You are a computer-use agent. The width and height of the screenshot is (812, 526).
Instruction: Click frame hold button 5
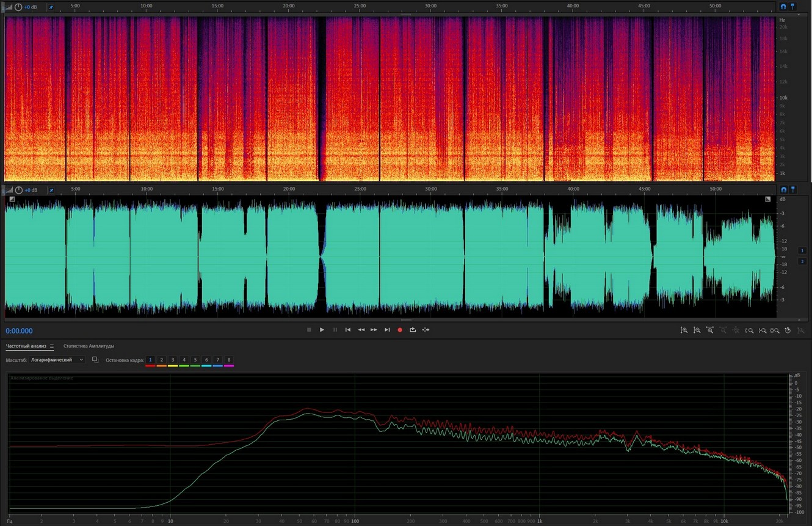(195, 360)
